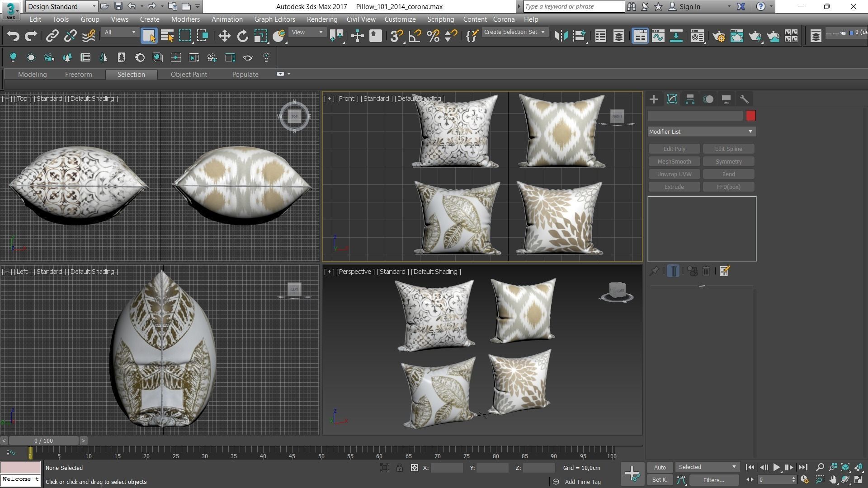Open the Render Setup teapot icon
The height and width of the screenshot is (488, 868).
tap(719, 36)
